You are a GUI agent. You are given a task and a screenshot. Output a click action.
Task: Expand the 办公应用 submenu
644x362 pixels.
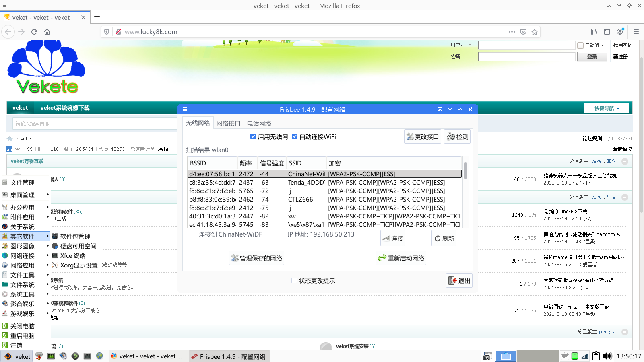tap(25, 208)
